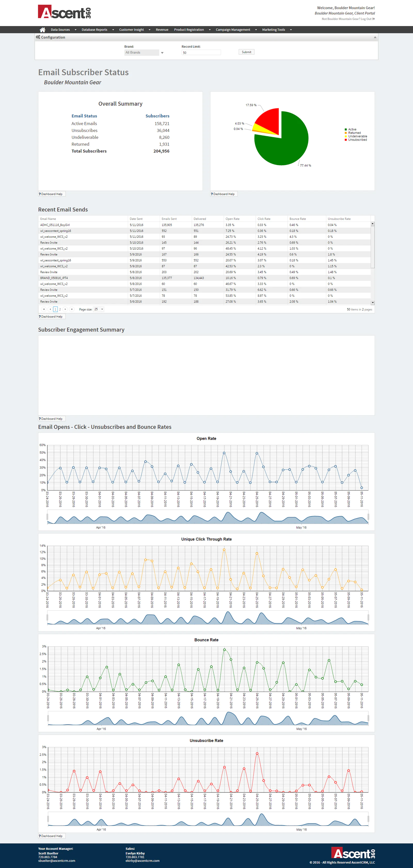Submit the configuration form
Screen dimensions: 413x868
coord(246,52)
